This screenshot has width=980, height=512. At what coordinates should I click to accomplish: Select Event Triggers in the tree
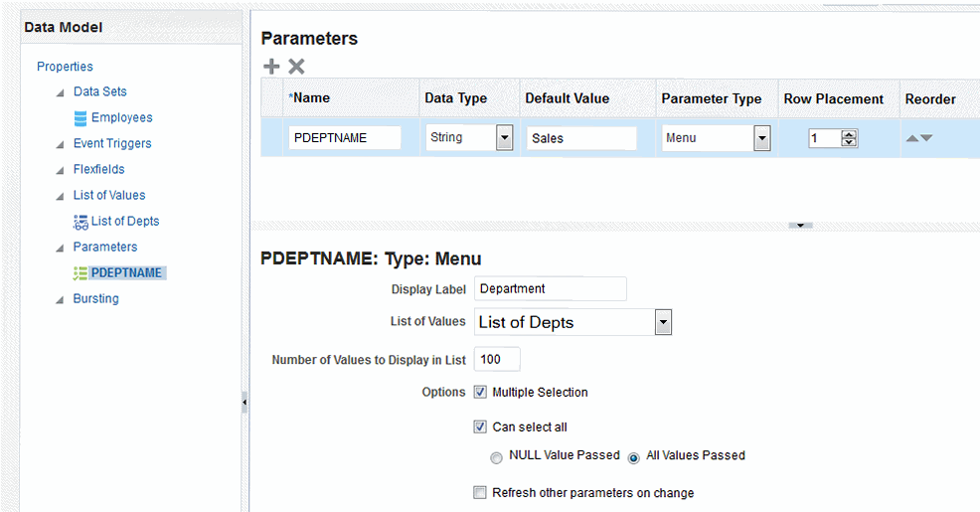click(x=112, y=144)
